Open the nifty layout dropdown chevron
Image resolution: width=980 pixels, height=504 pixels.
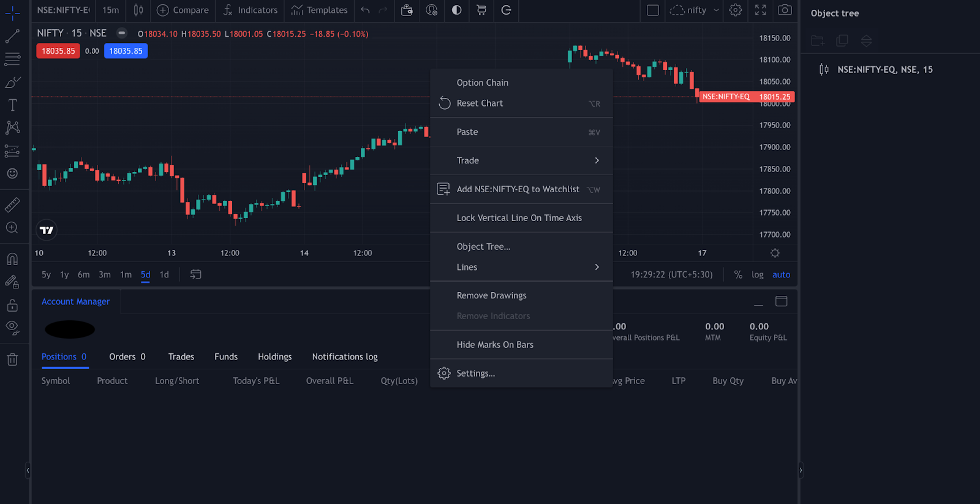(716, 10)
